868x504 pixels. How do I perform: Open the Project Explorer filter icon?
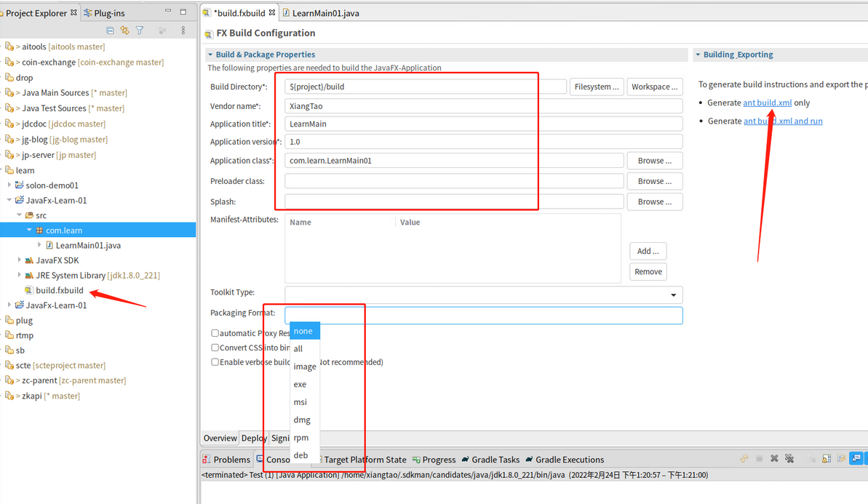coord(140,31)
